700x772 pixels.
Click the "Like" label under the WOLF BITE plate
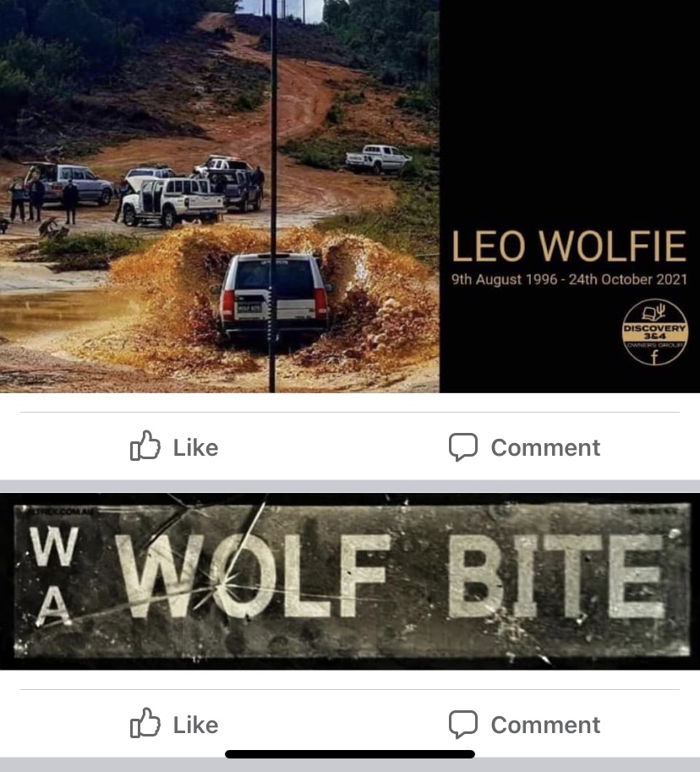coord(195,725)
